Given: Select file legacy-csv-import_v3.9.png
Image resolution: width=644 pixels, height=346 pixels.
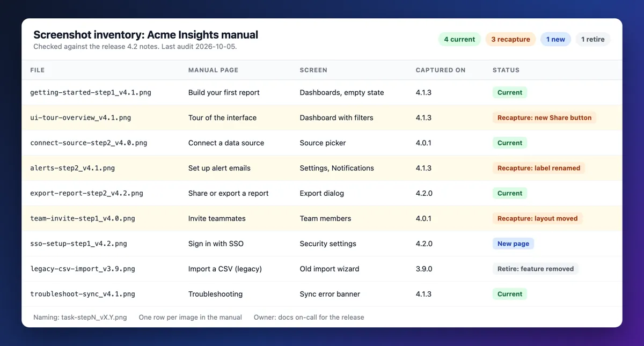Looking at the screenshot, I should 83,269.
